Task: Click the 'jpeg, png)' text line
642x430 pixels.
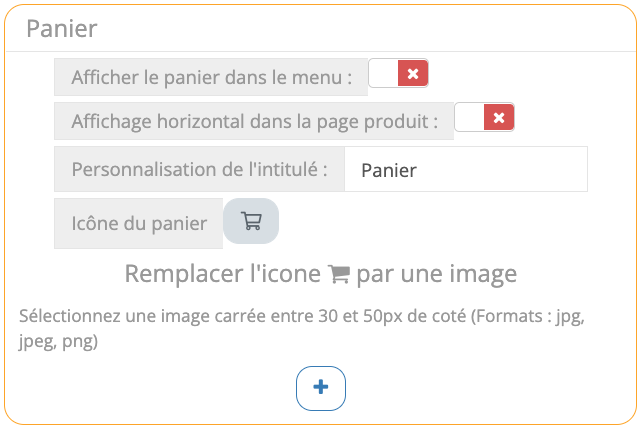Action: tap(58, 341)
